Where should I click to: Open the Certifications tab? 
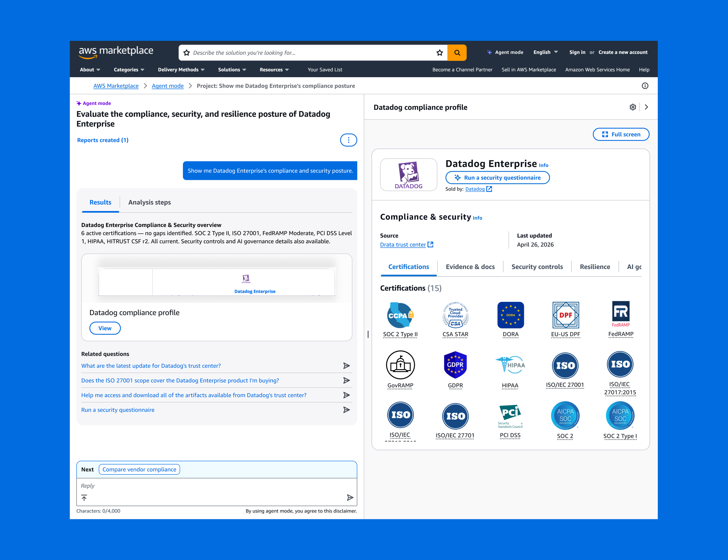(x=408, y=267)
